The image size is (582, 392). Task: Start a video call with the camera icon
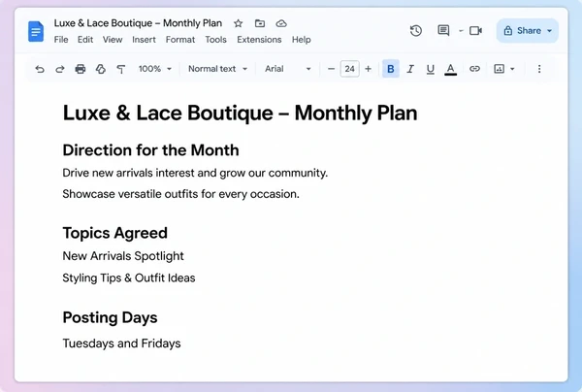tap(475, 30)
